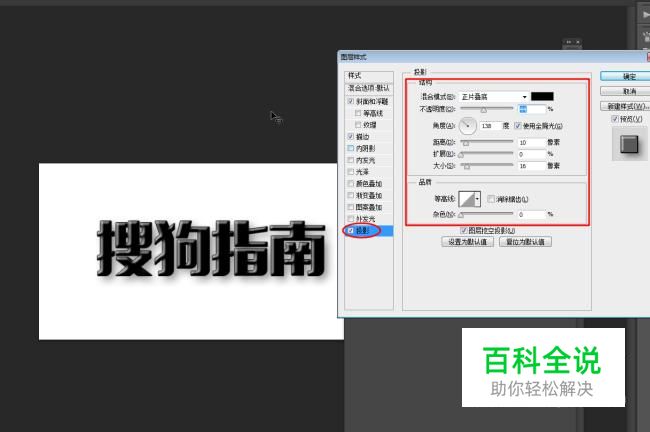
Task: Click 确定 (OK) to confirm layer style
Action: 626,76
